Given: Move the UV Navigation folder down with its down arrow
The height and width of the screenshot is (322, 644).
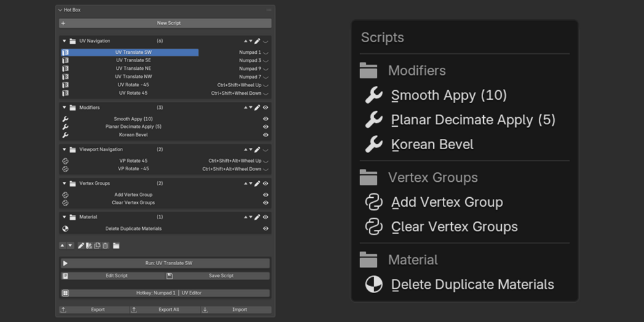Looking at the screenshot, I should 251,41.
